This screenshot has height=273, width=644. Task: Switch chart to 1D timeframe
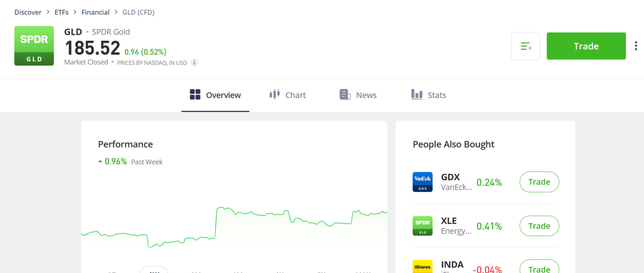click(x=112, y=272)
